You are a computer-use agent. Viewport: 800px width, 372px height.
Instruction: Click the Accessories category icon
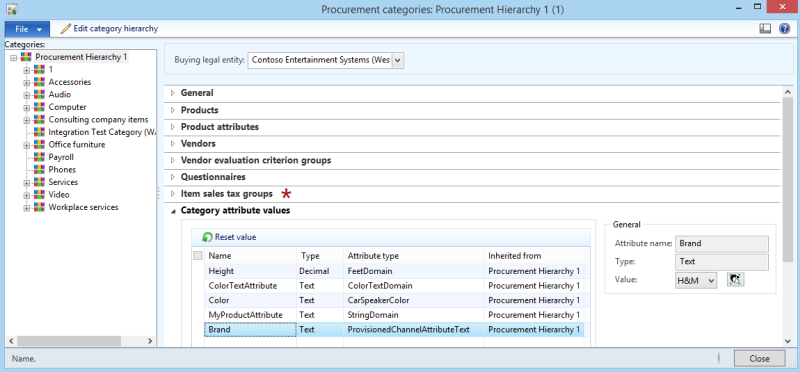[39, 82]
